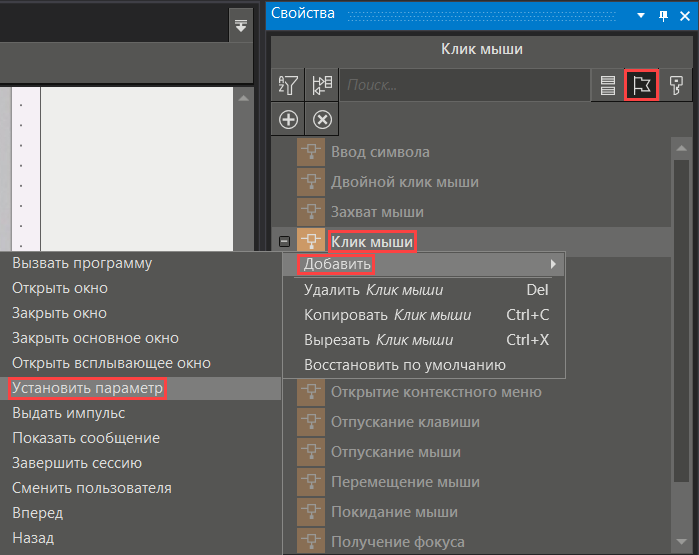The height and width of the screenshot is (555, 699).
Task: Select the Перемещение мыши event
Action: tap(405, 482)
